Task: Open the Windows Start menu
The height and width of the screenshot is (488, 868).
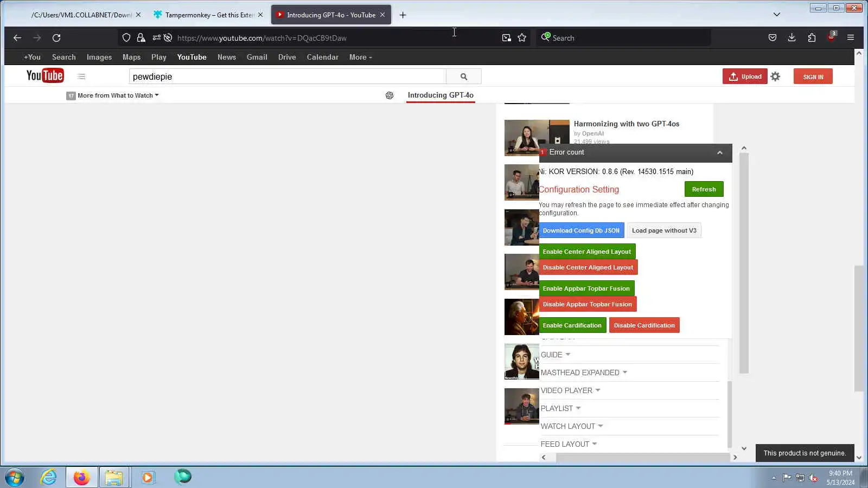Action: pyautogui.click(x=15, y=477)
